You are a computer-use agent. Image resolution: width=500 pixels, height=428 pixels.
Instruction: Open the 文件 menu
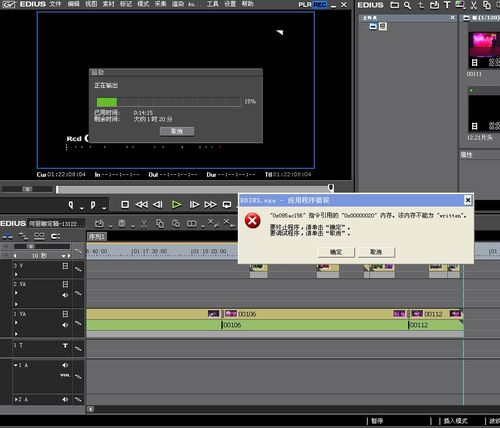point(55,4)
